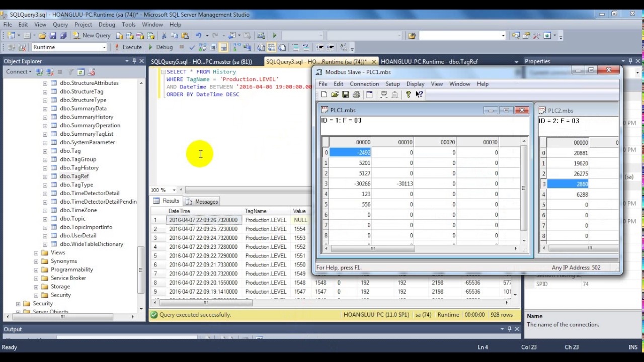Viewport: 644px width, 362px height.
Task: Cut selection with the scissors icon
Action: click(164, 36)
